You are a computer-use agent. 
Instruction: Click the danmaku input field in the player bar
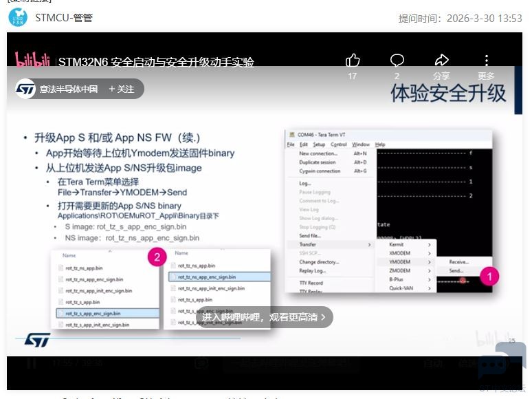click(291, 363)
